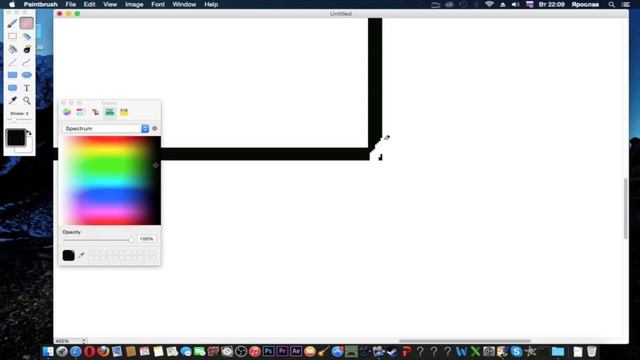
Task: Open Microsoft Word from the Dock
Action: click(x=461, y=351)
